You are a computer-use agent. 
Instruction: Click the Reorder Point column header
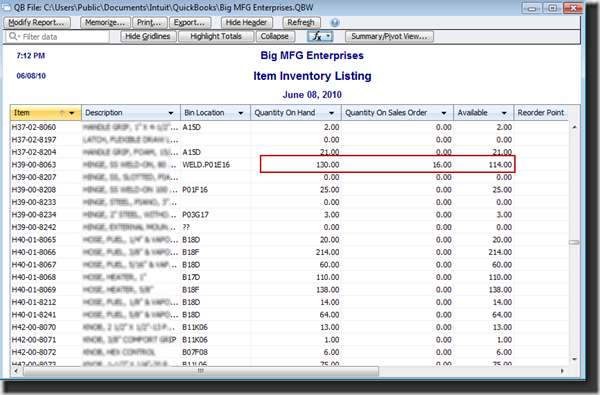[x=541, y=113]
